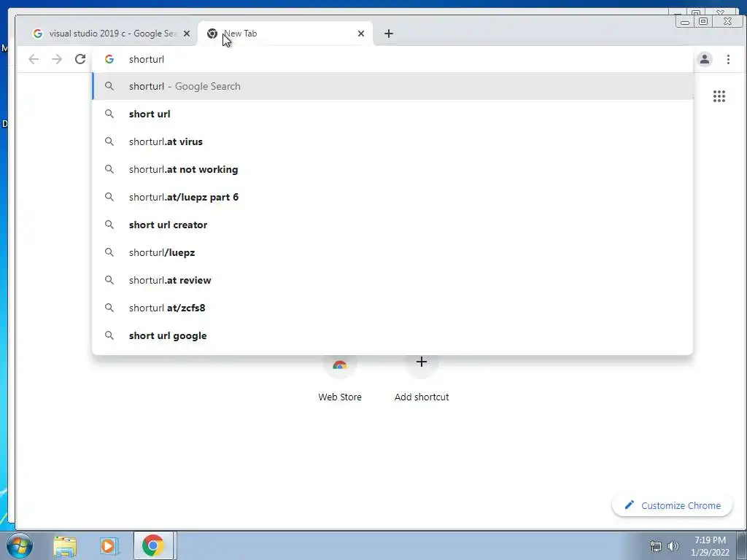Select the 'shorturl at/zcfs8' suggestion
The image size is (747, 560).
[393, 308]
